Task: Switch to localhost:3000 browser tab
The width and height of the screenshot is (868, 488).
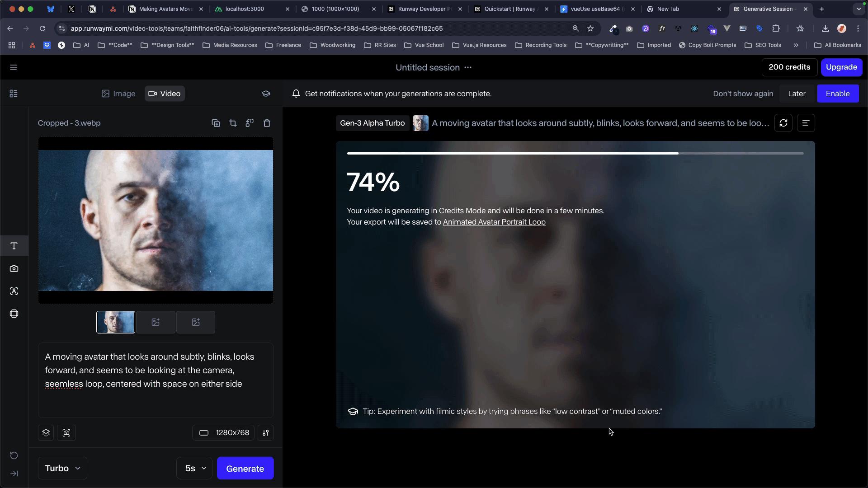Action: pos(245,9)
